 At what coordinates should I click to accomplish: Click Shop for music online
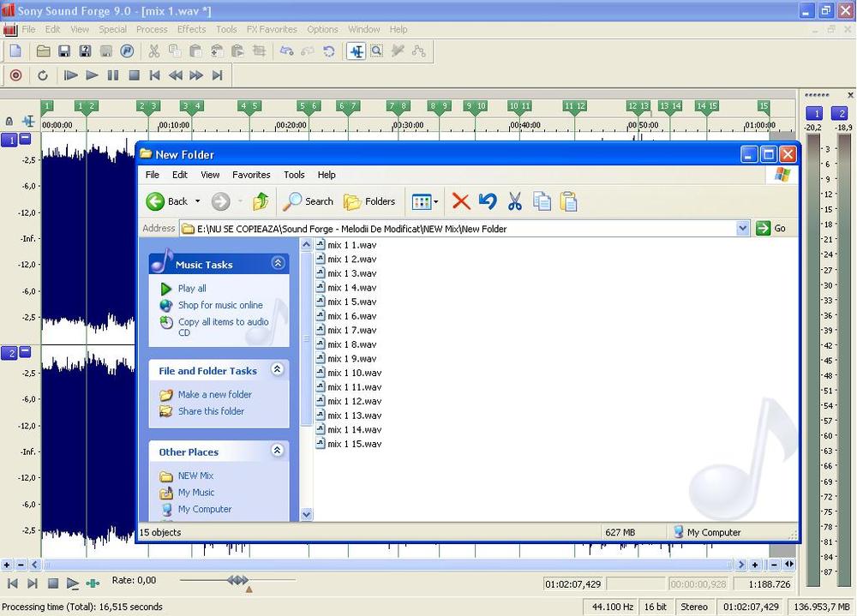[220, 305]
